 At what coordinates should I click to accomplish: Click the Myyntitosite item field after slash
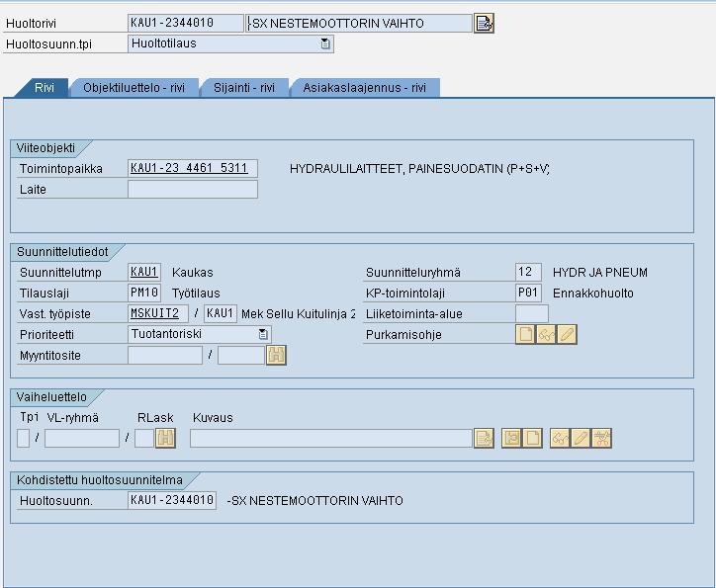241,356
